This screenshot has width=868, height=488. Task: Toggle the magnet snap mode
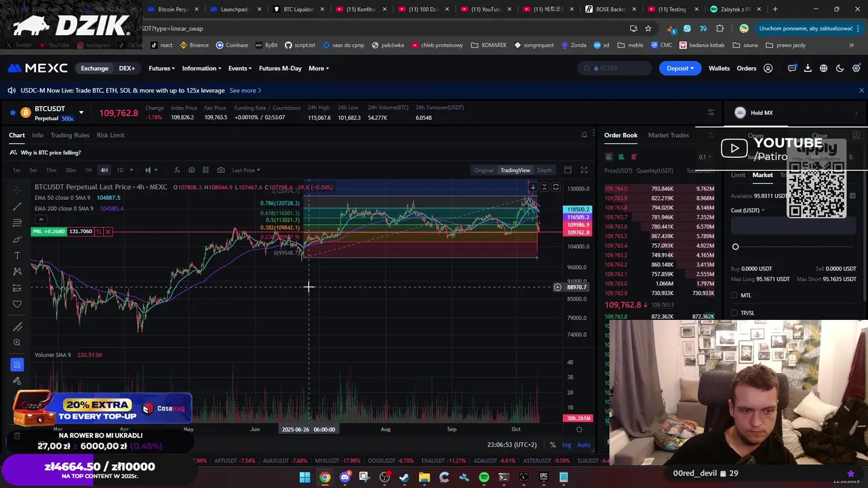pos(17,365)
